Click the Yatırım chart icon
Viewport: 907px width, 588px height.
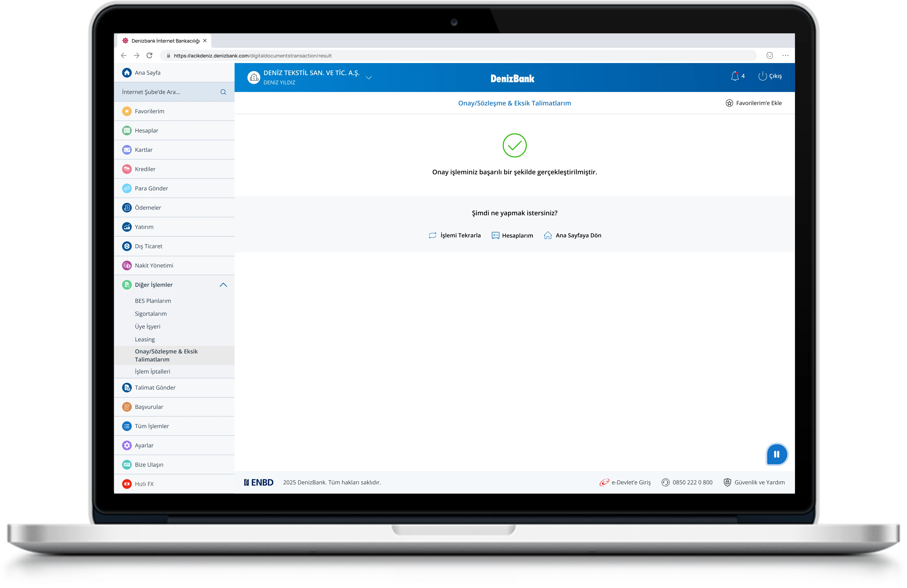coord(127,227)
